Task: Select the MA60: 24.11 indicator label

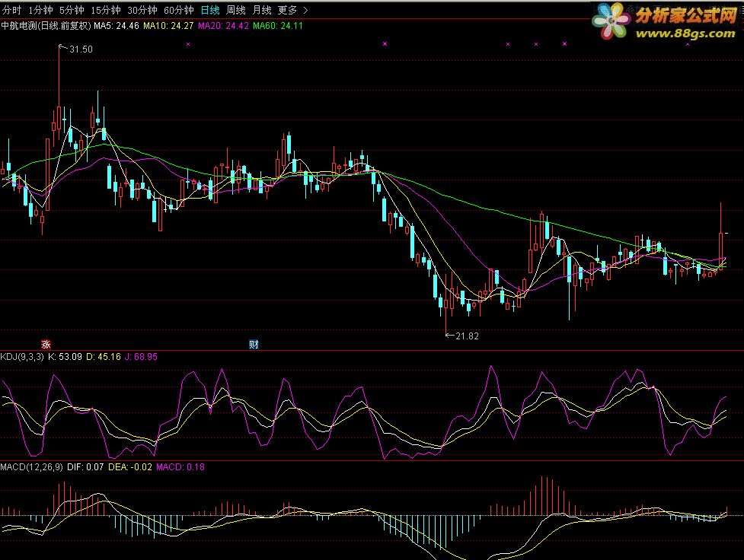Action: tap(278, 26)
